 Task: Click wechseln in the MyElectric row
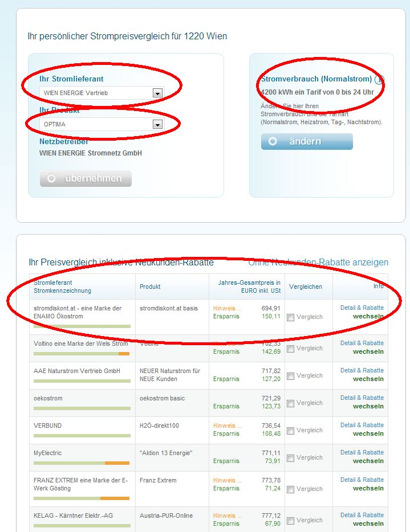pyautogui.click(x=368, y=461)
